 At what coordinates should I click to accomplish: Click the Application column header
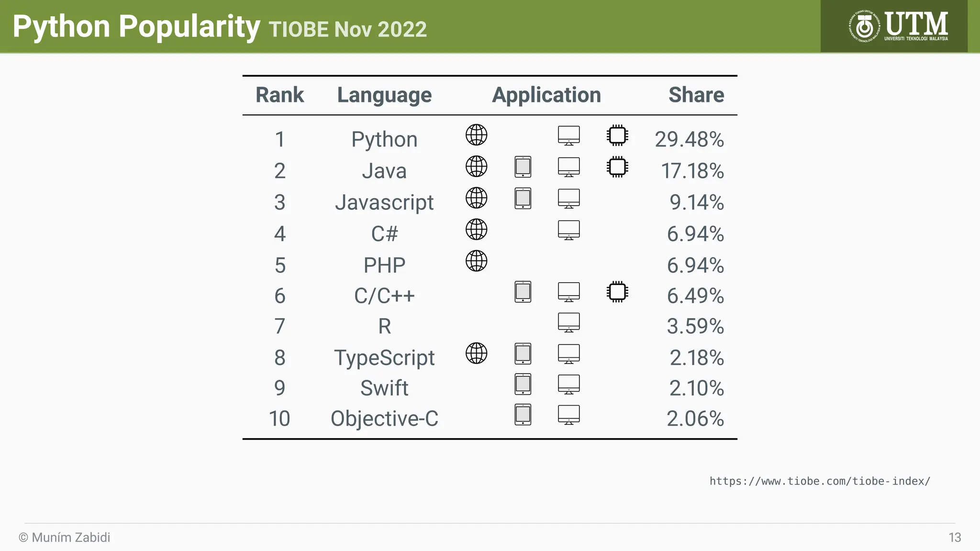546,96
